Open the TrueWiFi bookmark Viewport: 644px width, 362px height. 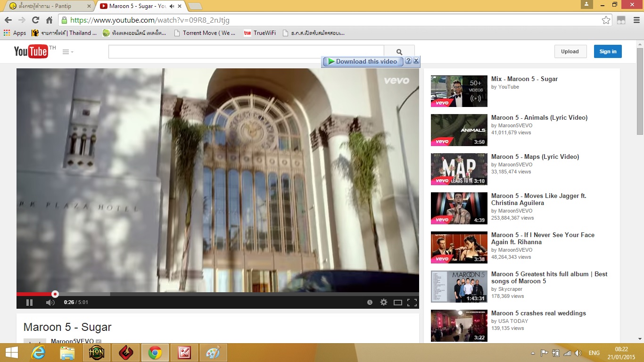click(260, 33)
